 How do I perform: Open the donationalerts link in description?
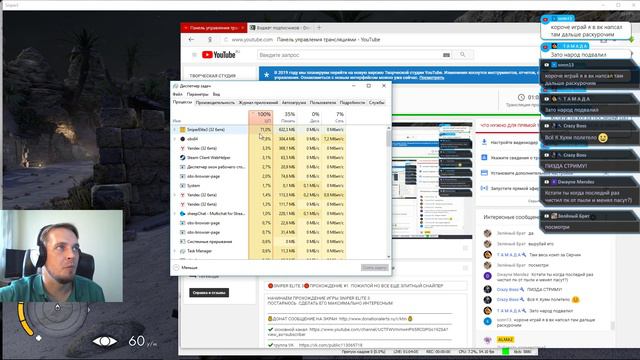373,319
